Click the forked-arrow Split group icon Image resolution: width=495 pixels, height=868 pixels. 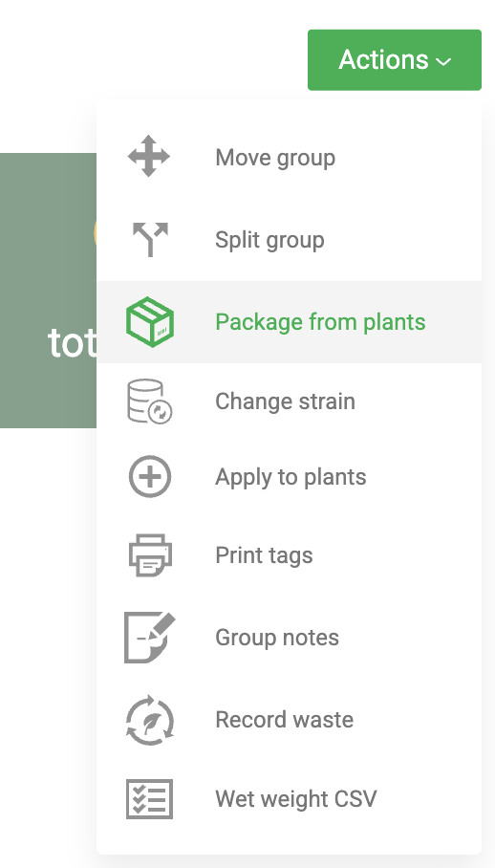(x=150, y=239)
